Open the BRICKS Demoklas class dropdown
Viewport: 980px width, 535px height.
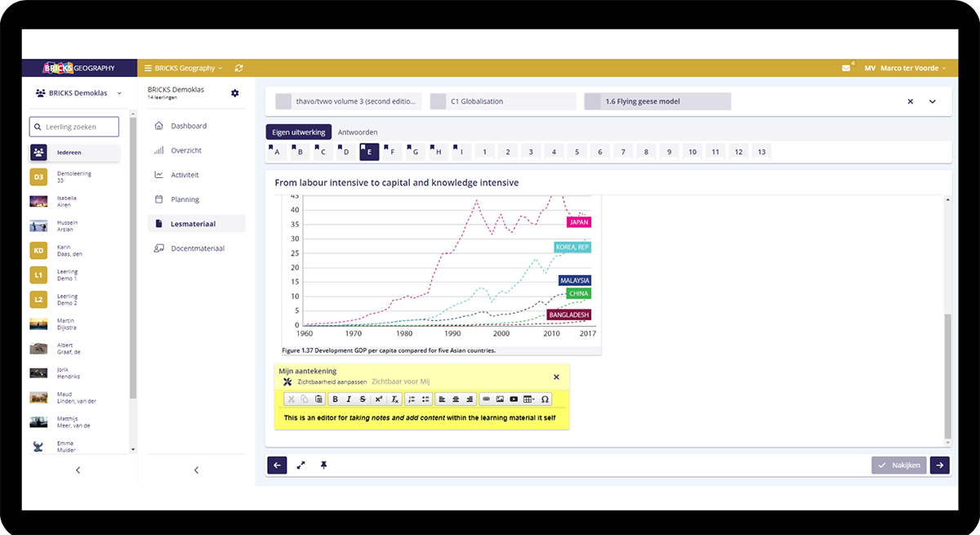78,93
